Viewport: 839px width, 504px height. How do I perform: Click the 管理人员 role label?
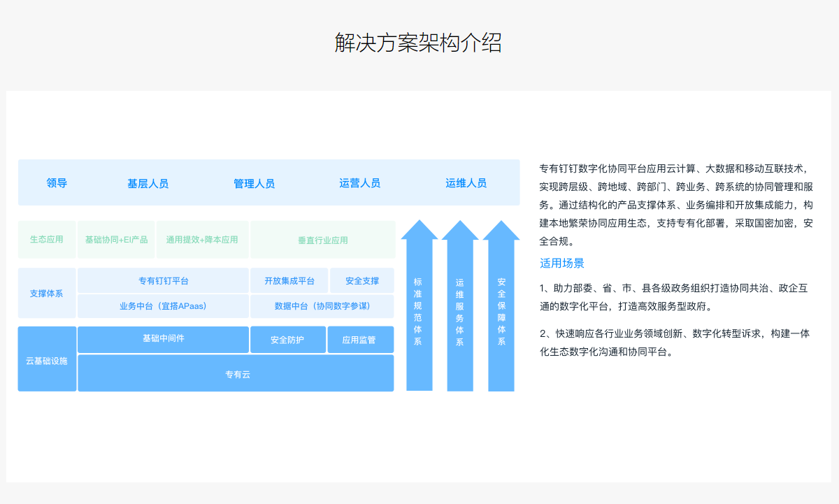point(254,183)
